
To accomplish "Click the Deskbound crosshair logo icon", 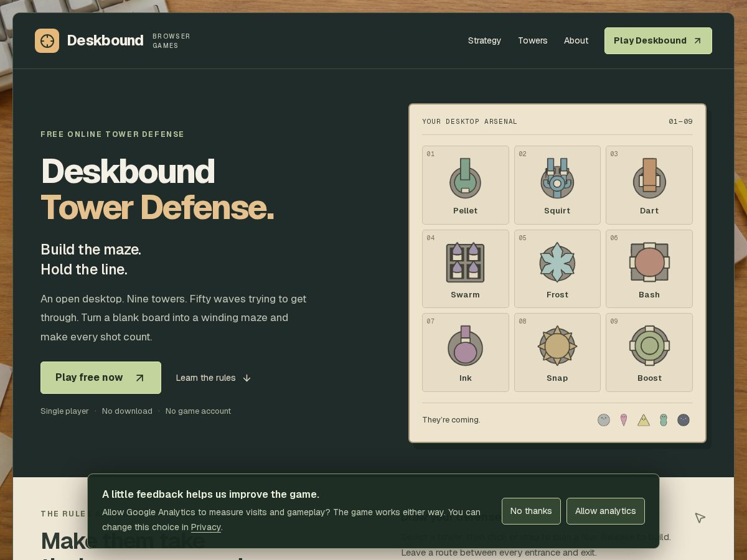I will click(x=47, y=40).
